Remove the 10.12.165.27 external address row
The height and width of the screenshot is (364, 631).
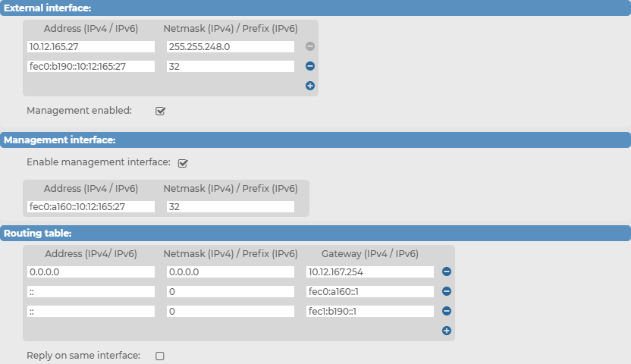310,46
